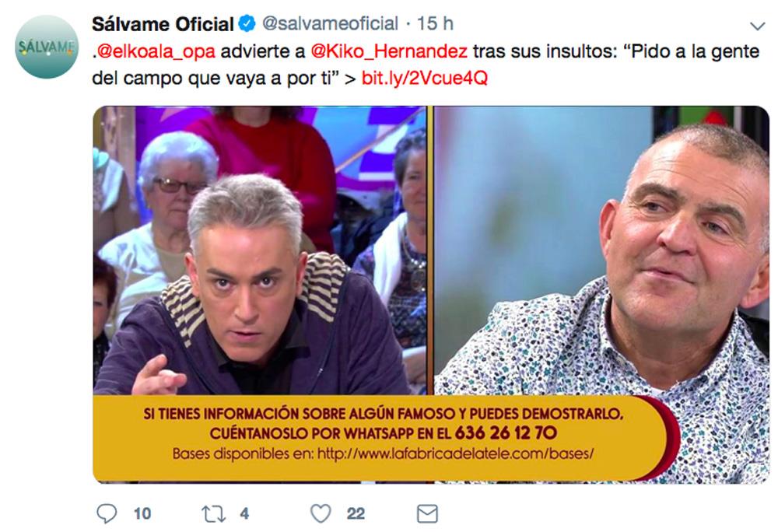Click the blue verified badge
The width and height of the screenshot is (778, 532).
click(247, 23)
